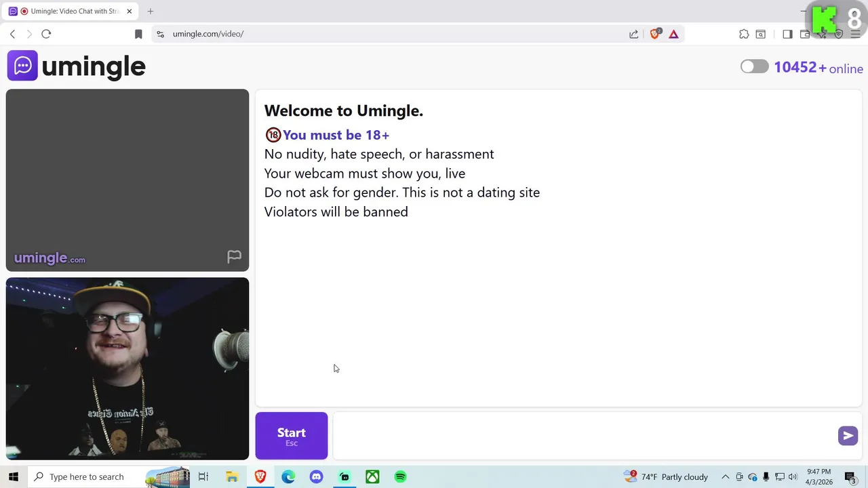Click the flag report icon on stranger video
This screenshot has height=488, width=868.
point(234,256)
